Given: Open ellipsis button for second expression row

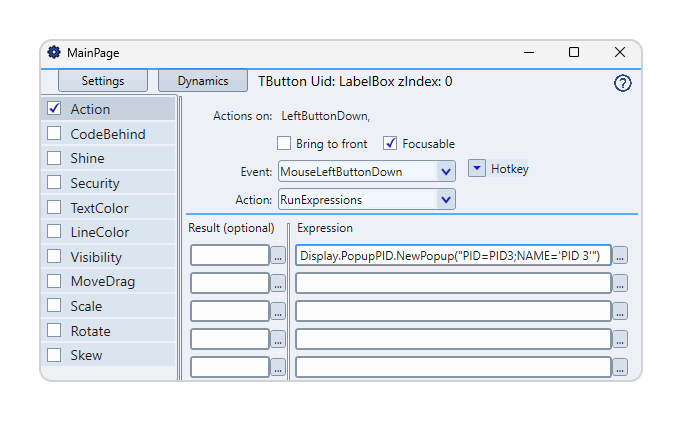Looking at the screenshot, I should pos(620,284).
